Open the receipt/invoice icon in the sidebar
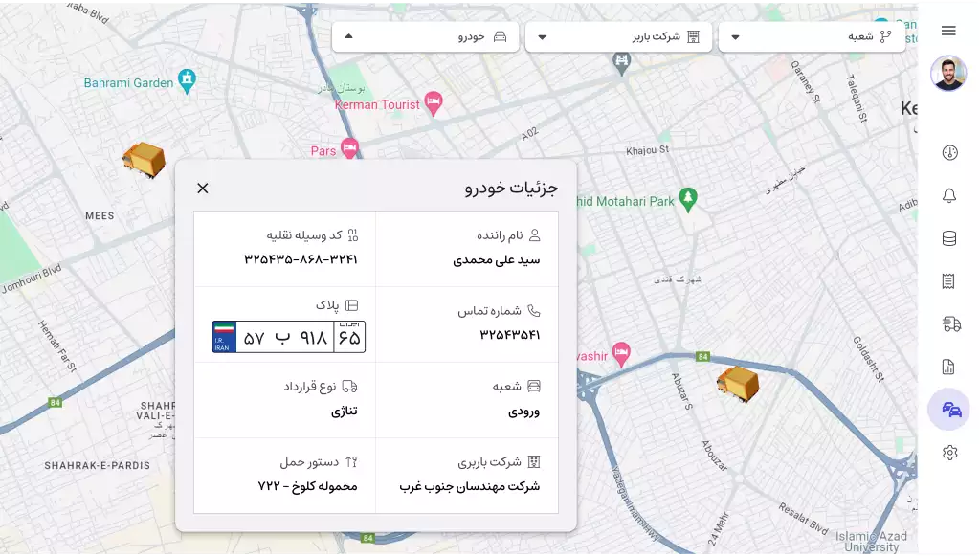Screen dimensions: 980x557 click(949, 281)
